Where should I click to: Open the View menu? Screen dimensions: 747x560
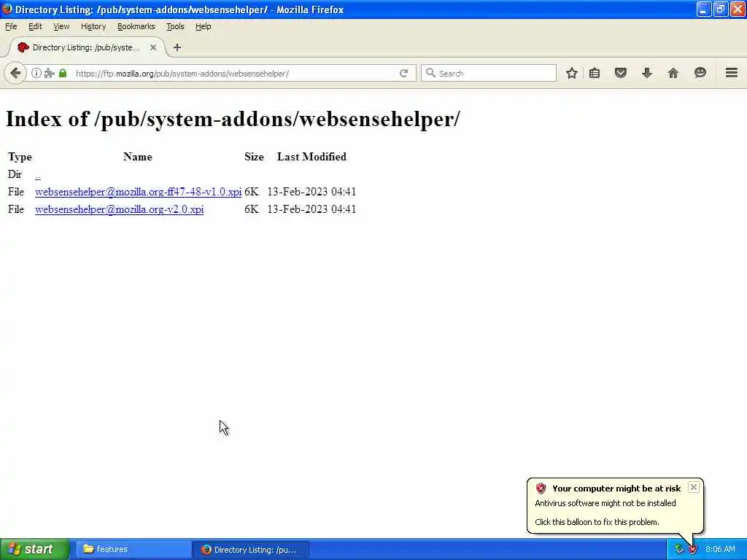tap(61, 27)
